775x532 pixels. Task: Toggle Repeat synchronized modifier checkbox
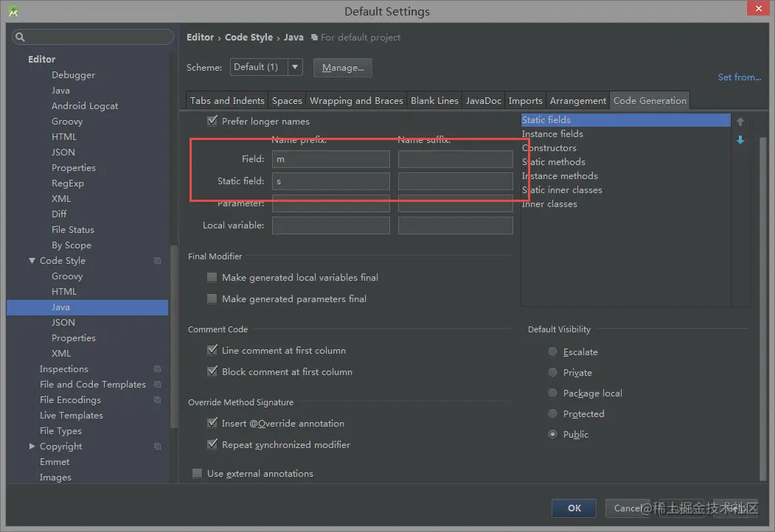click(212, 444)
